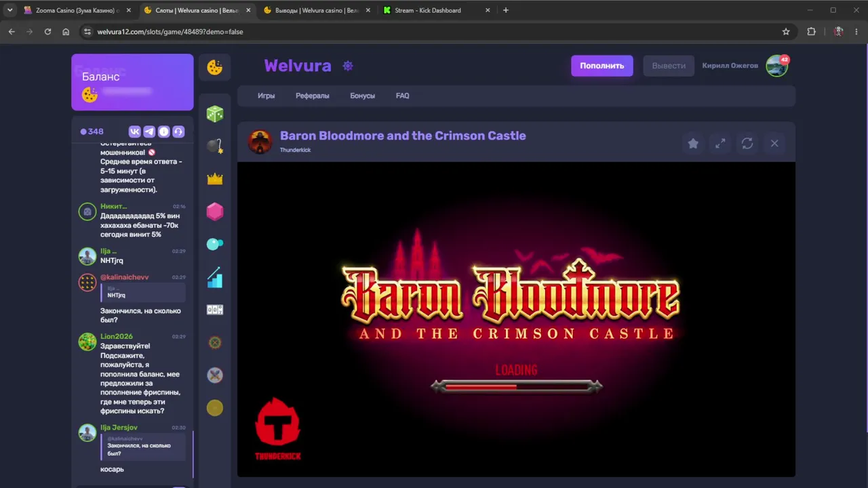Open the cookie icon atop the games sidebar
The image size is (868, 488).
pos(215,67)
